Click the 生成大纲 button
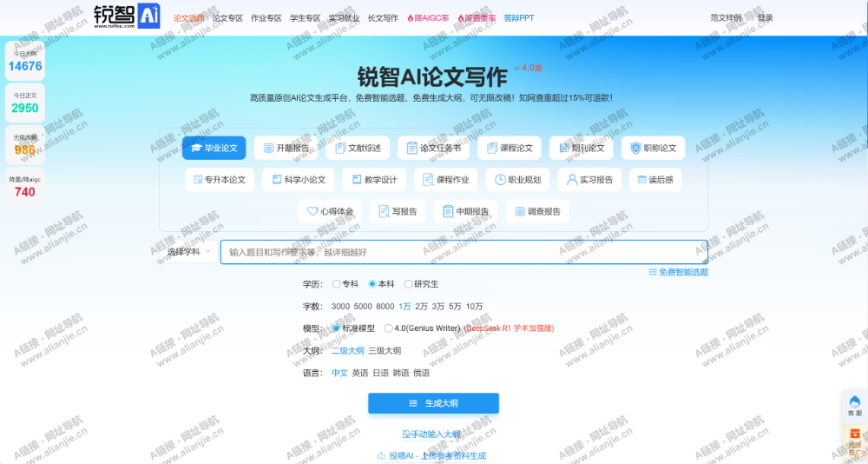The width and height of the screenshot is (868, 464). [433, 403]
